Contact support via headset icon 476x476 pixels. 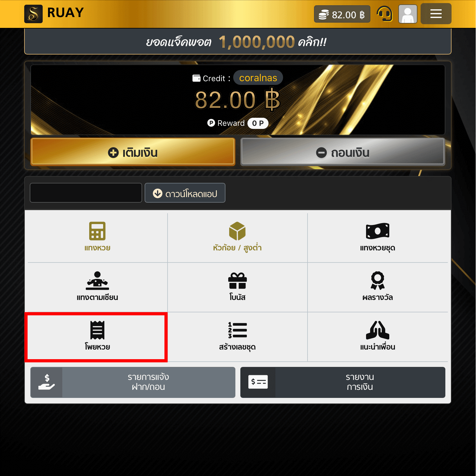pos(385,14)
